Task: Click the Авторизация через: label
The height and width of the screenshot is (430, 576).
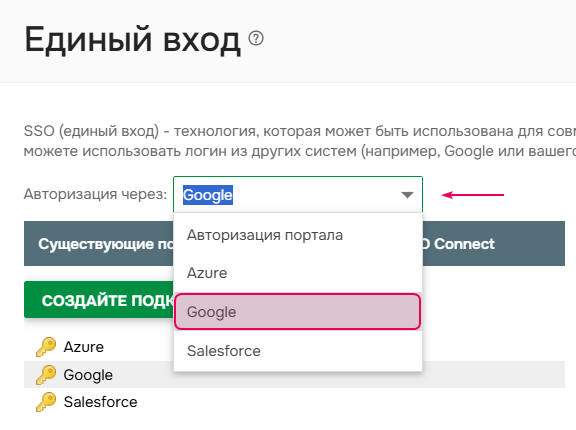Action: point(96,194)
